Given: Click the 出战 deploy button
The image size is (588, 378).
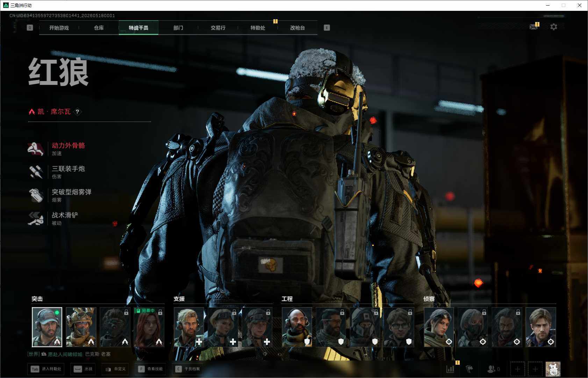Looking at the screenshot, I should (x=83, y=369).
